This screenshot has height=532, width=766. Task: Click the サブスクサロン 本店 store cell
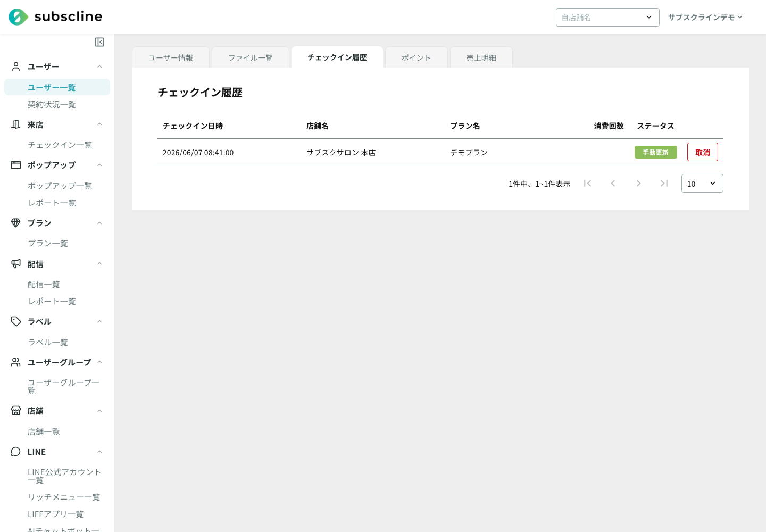click(x=341, y=153)
